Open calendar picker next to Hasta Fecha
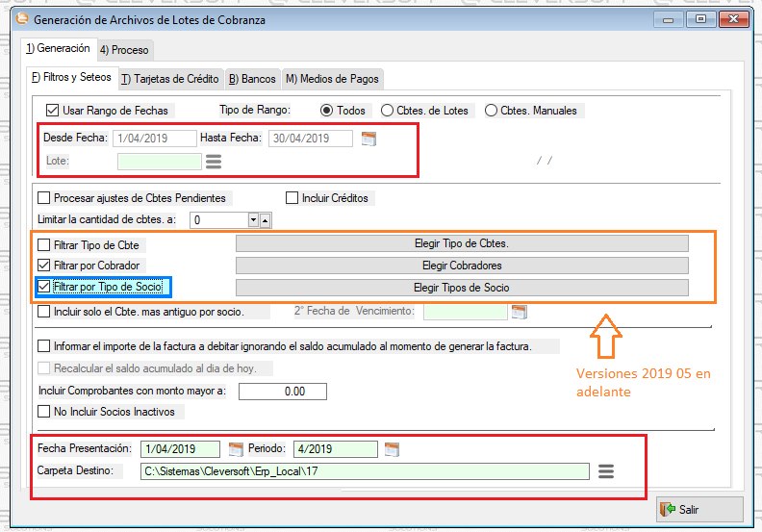 [368, 139]
